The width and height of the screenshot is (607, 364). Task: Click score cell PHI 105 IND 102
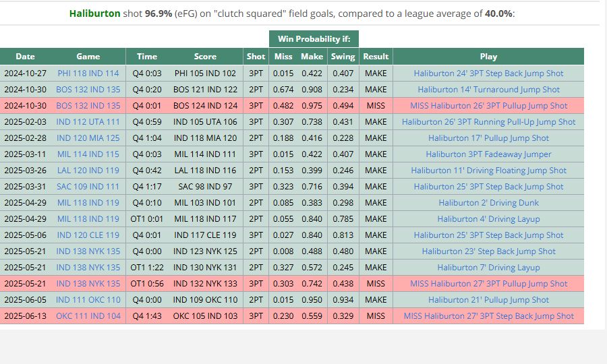[x=205, y=73]
